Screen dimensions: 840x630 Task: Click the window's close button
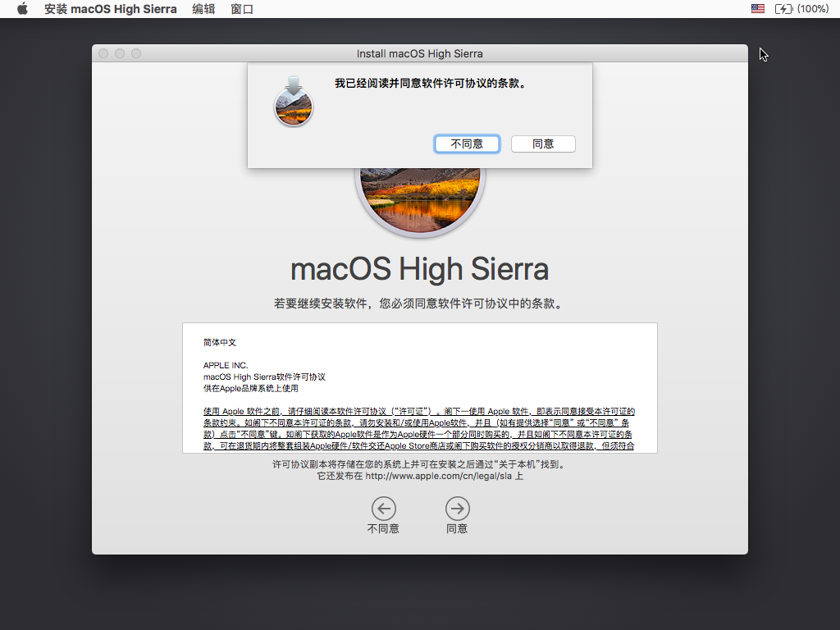pyautogui.click(x=103, y=53)
